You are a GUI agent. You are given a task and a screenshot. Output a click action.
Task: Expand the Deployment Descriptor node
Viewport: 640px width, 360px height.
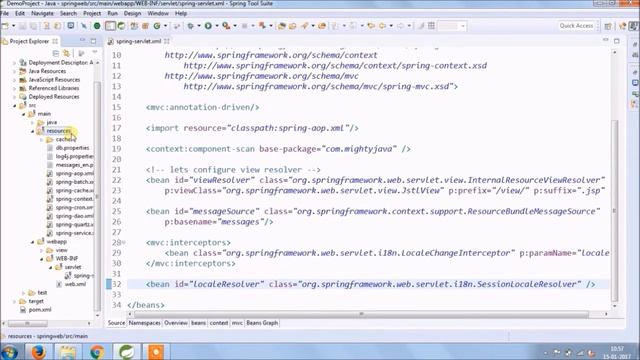tap(15, 63)
